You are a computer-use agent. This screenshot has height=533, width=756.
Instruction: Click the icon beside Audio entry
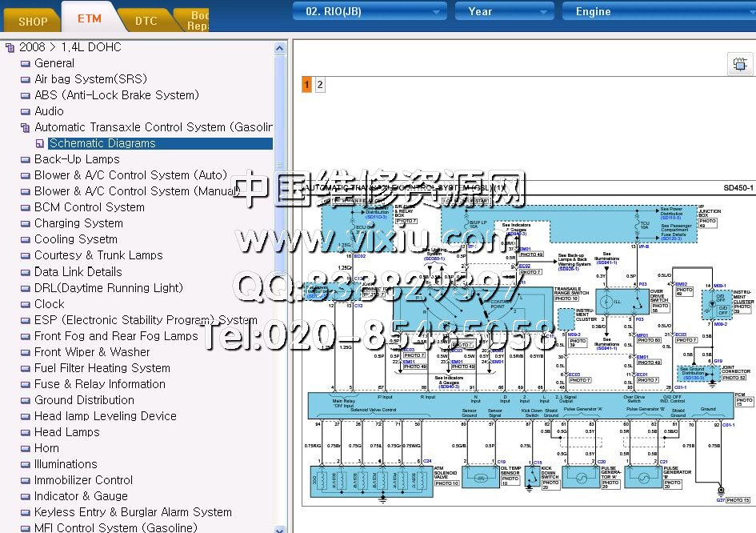click(x=25, y=111)
